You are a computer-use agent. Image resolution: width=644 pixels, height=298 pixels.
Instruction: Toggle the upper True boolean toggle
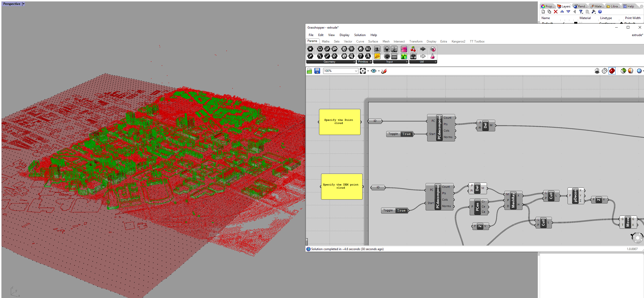(x=406, y=134)
